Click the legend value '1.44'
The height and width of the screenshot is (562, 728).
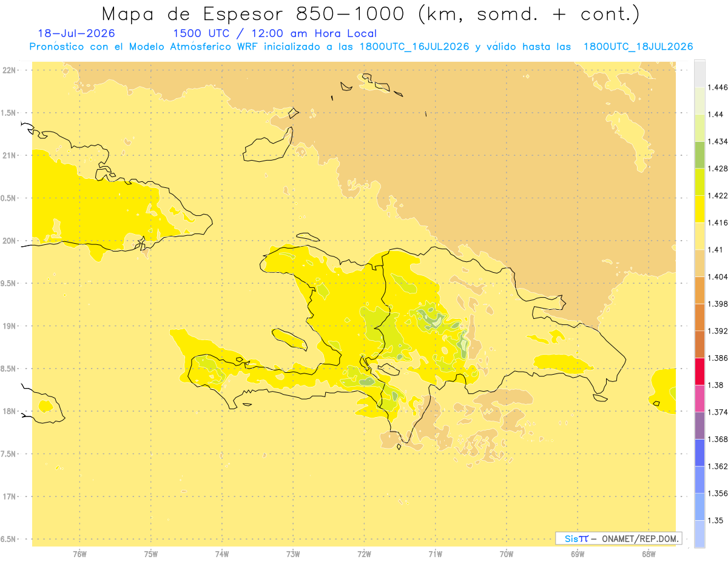pyautogui.click(x=715, y=115)
